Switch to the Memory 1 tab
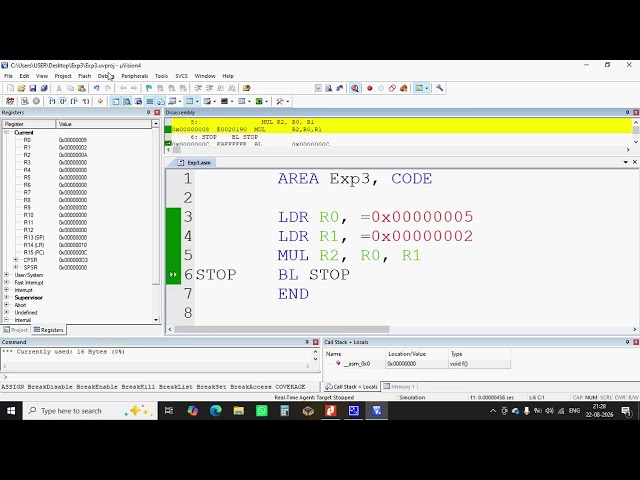Image resolution: width=640 pixels, height=480 pixels. (x=399, y=387)
